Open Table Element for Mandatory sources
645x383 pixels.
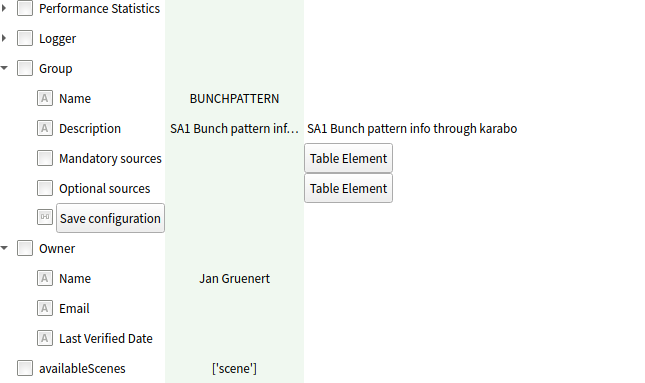coord(348,158)
